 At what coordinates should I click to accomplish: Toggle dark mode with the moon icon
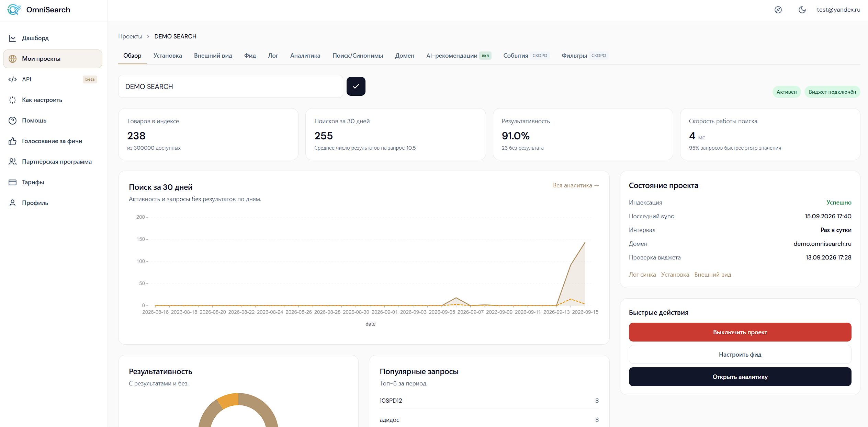point(802,10)
